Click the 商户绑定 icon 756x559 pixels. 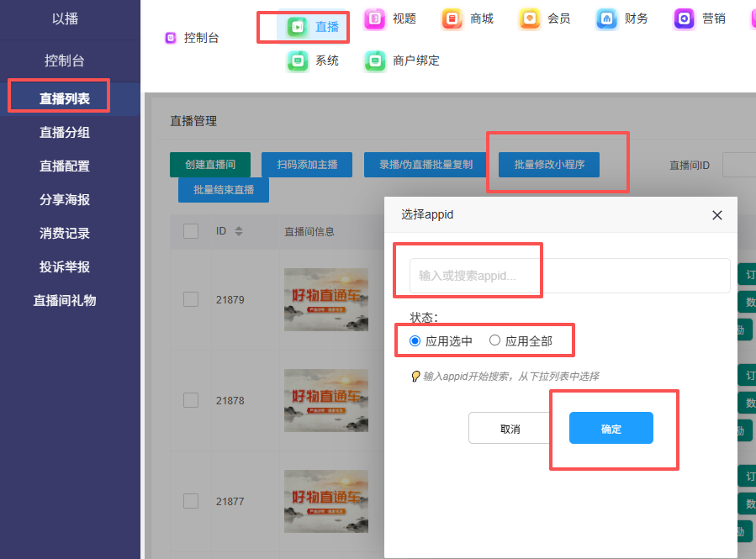pyautogui.click(x=374, y=61)
